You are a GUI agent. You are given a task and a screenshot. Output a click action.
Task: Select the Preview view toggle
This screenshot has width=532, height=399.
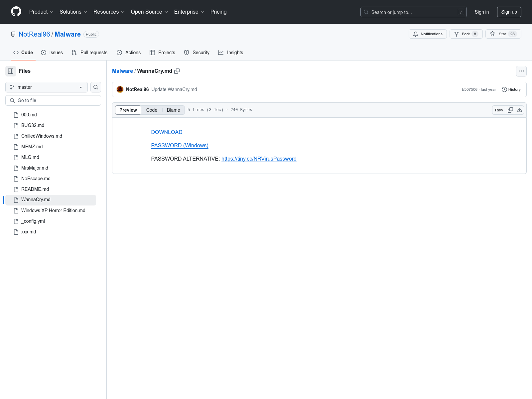[x=128, y=110]
